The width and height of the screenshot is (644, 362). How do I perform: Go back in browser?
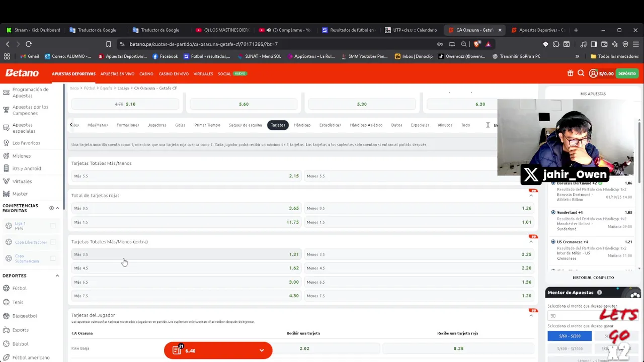click(8, 44)
